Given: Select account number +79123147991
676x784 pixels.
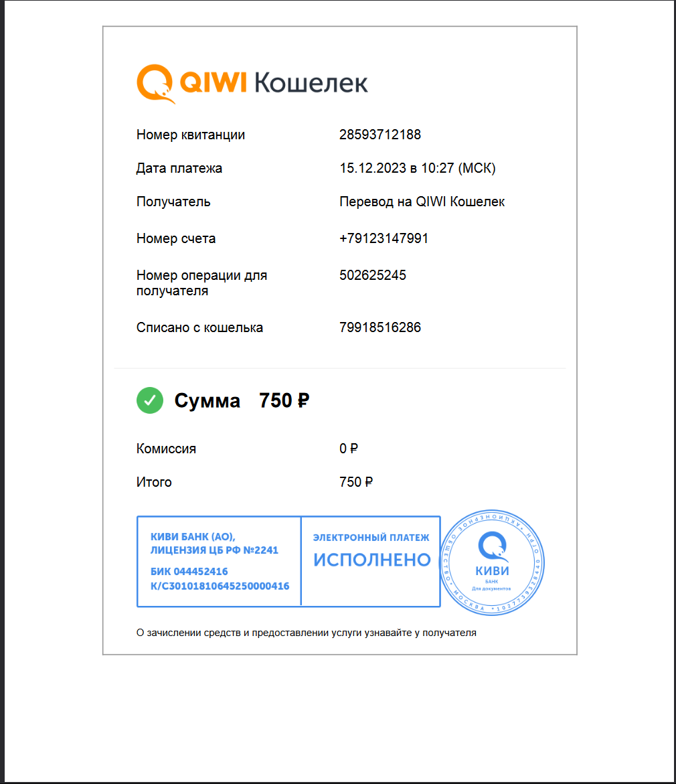Looking at the screenshot, I should click(384, 238).
